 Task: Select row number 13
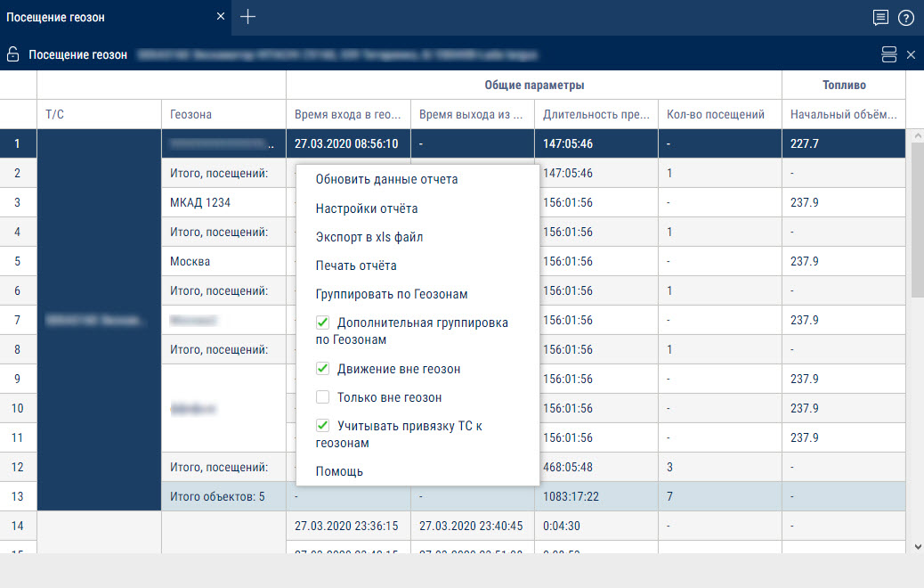tap(19, 496)
